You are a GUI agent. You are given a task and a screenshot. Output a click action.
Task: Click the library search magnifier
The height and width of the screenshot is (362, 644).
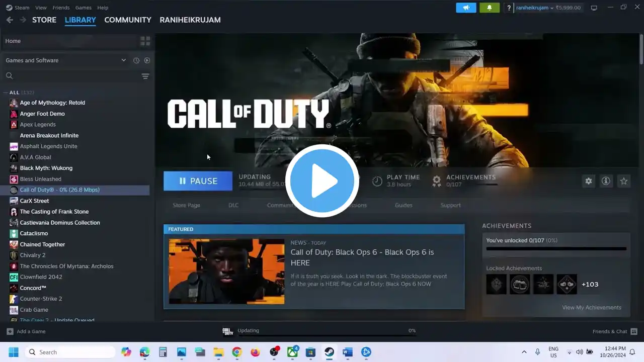click(x=9, y=76)
